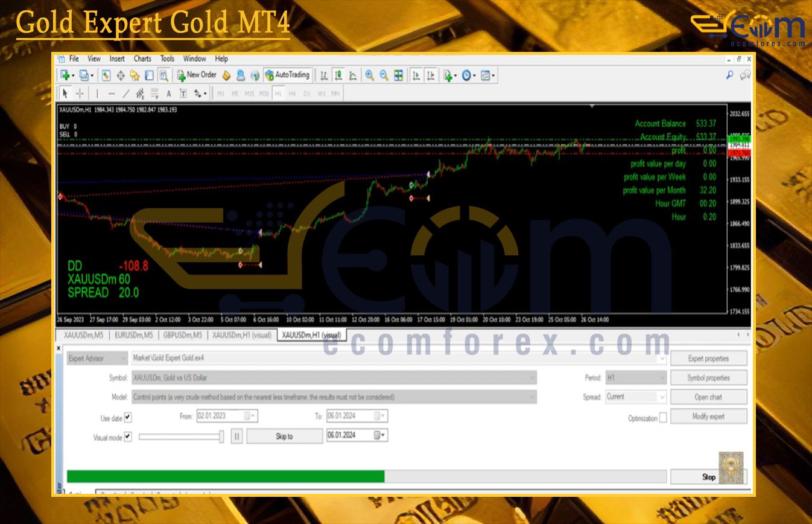Uncheck the Use date checkbox
The height and width of the screenshot is (524, 812).
point(127,417)
